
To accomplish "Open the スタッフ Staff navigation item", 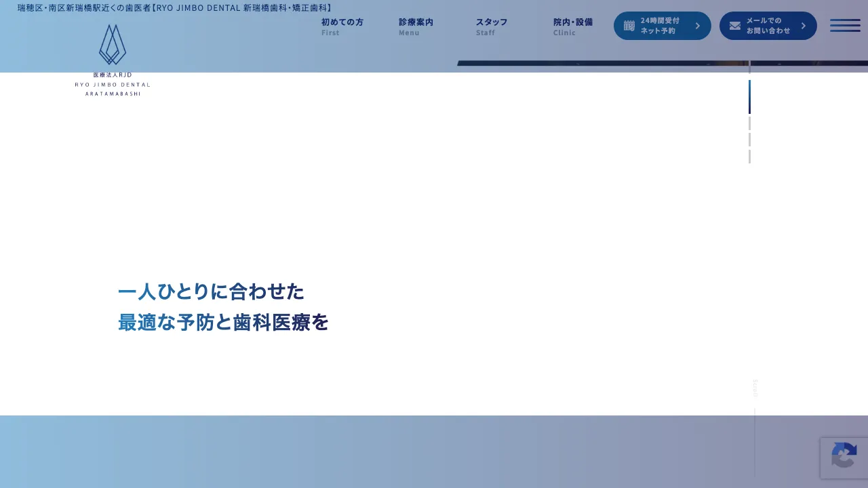I will [492, 26].
